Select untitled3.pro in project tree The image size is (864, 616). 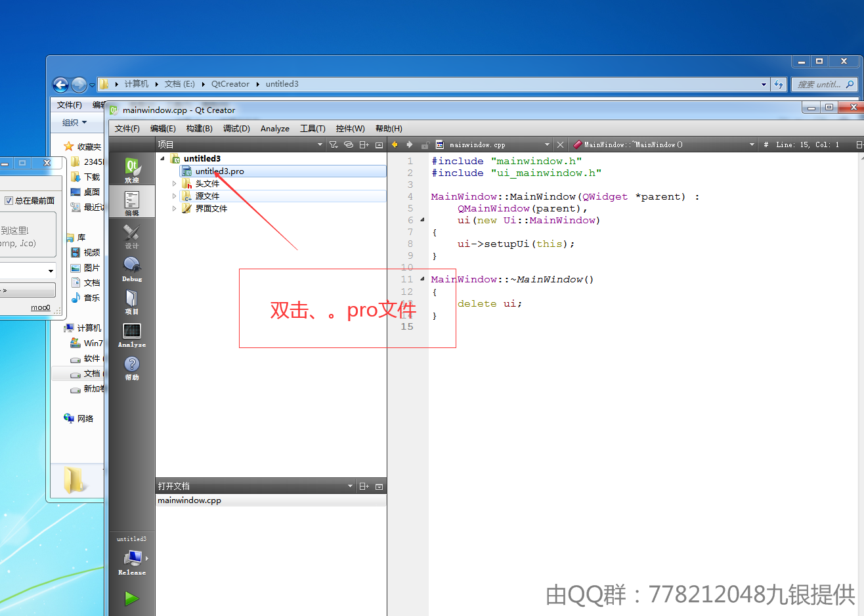(x=283, y=171)
